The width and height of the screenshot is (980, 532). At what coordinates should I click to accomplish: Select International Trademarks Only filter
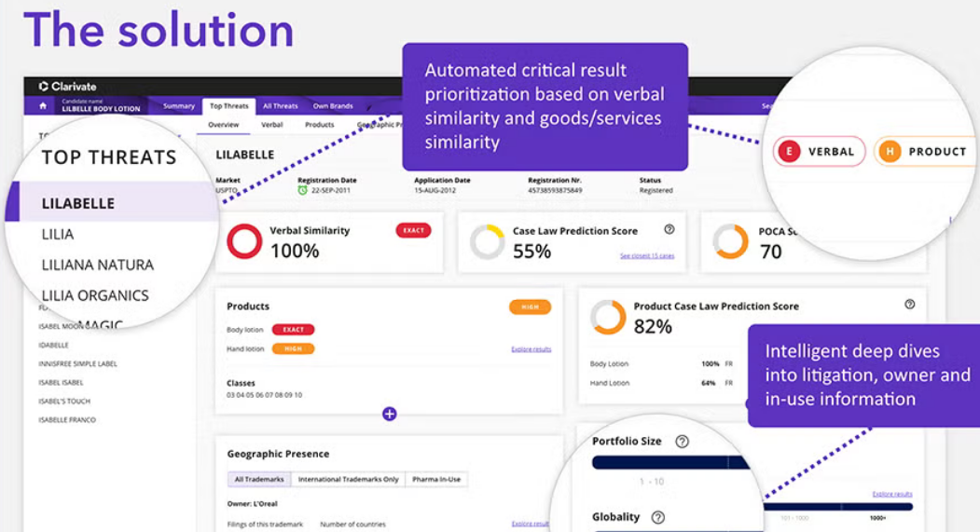[348, 480]
